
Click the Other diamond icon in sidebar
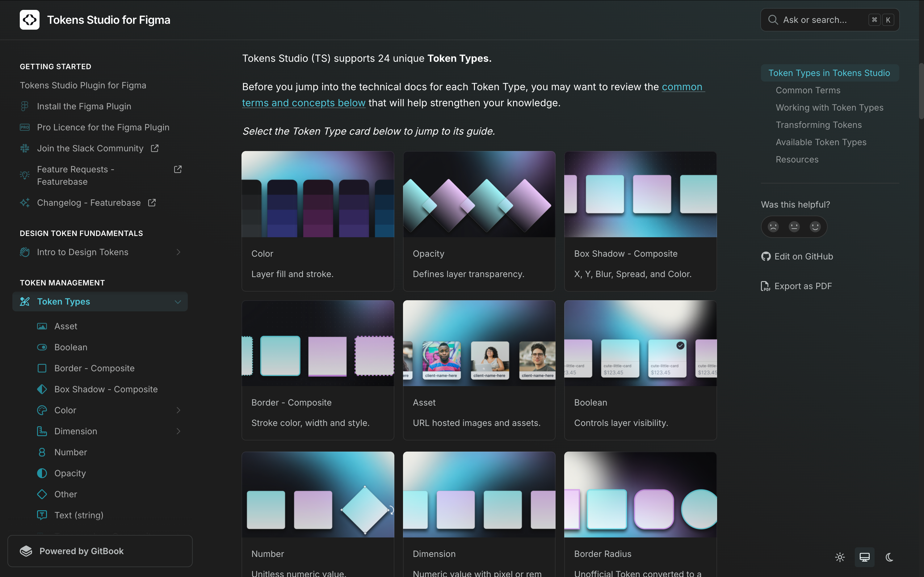pyautogui.click(x=42, y=494)
